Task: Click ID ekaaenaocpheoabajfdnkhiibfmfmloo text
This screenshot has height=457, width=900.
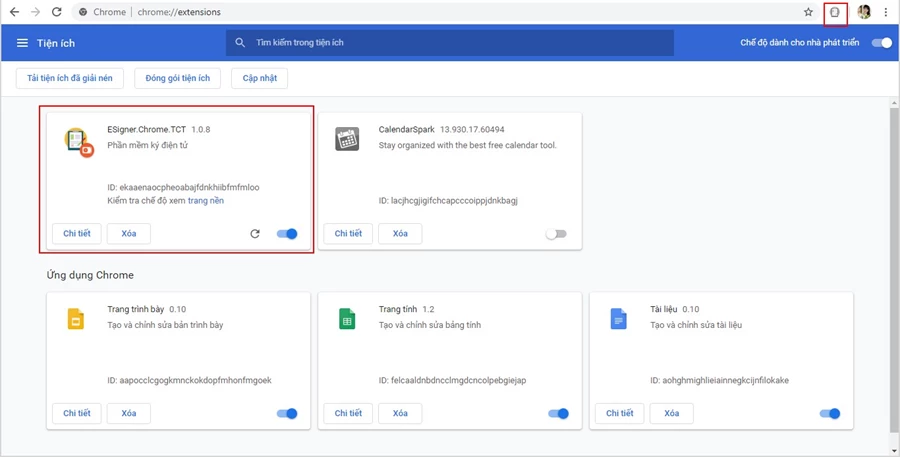Action: [183, 187]
